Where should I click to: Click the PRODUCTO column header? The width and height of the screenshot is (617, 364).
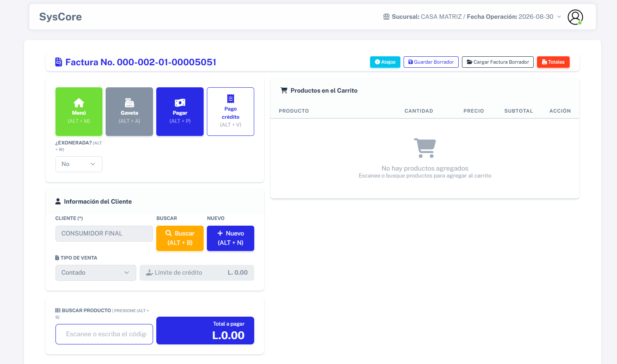pos(294,111)
